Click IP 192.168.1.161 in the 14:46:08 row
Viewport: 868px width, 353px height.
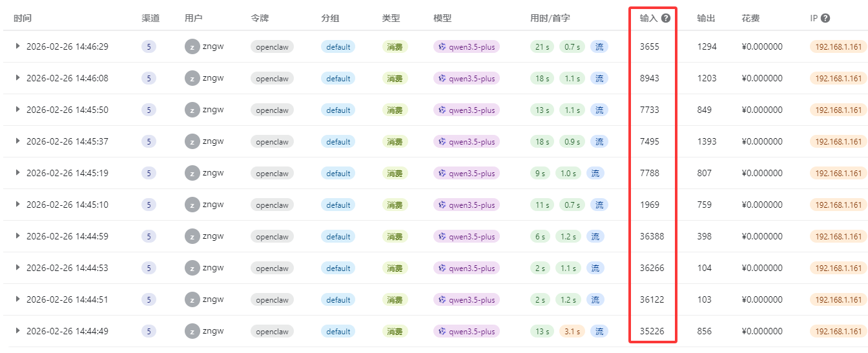838,78
